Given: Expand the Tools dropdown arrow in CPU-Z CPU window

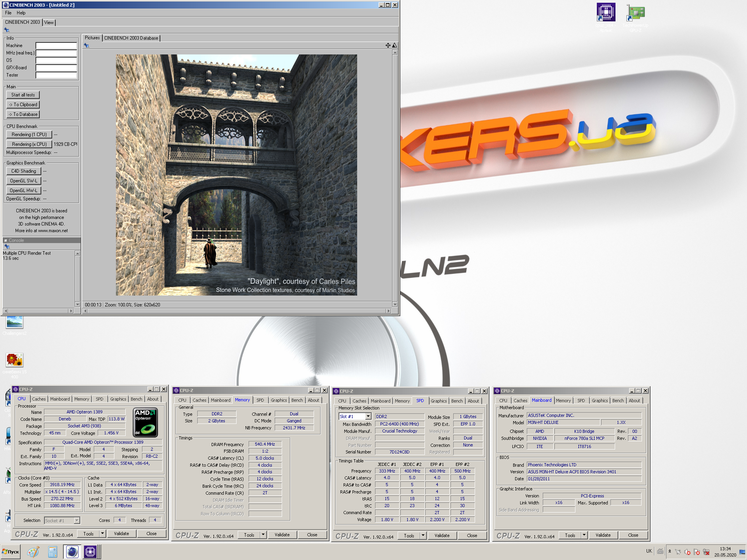Looking at the screenshot, I should (103, 534).
